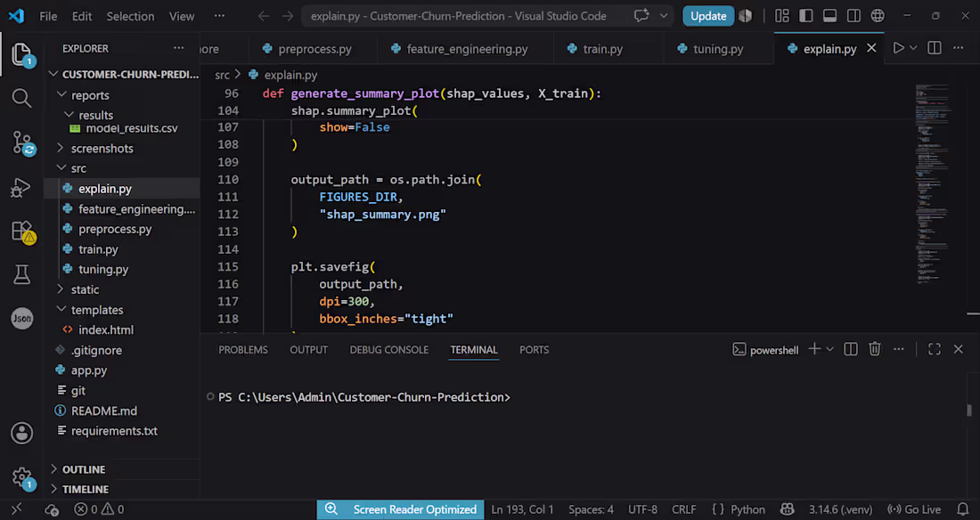This screenshot has height=520, width=980.
Task: Open the notifications bell
Action: [x=963, y=509]
